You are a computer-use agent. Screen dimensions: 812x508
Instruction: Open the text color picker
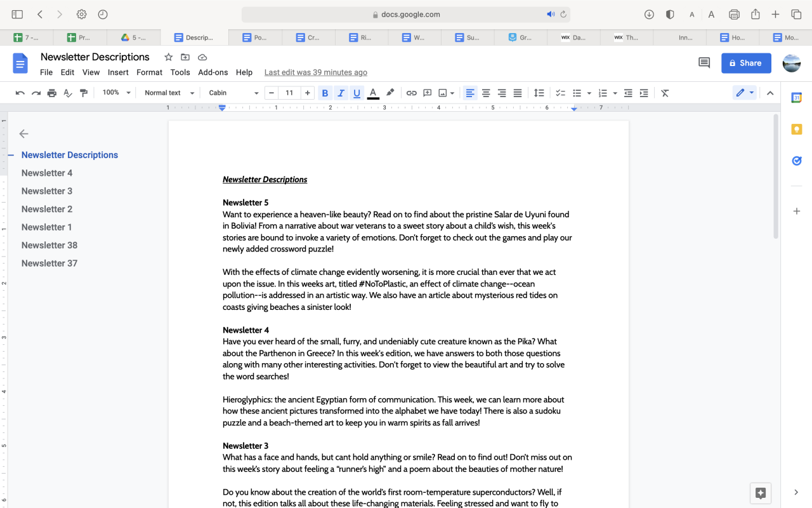tap(373, 93)
